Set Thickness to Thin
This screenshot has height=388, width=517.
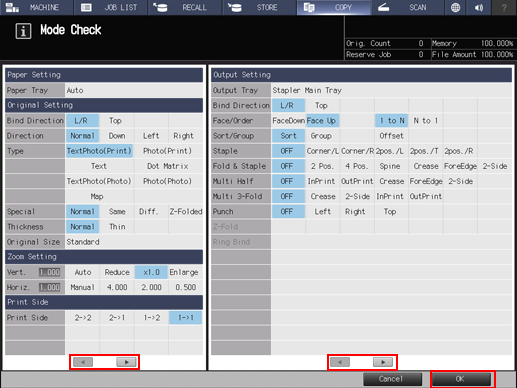click(117, 227)
